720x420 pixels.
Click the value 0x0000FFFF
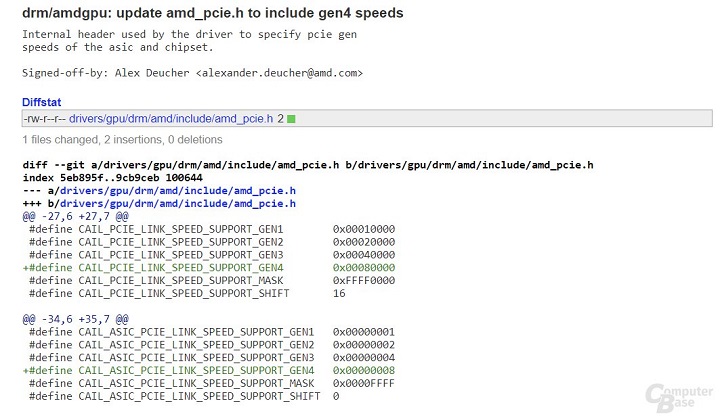pos(364,383)
